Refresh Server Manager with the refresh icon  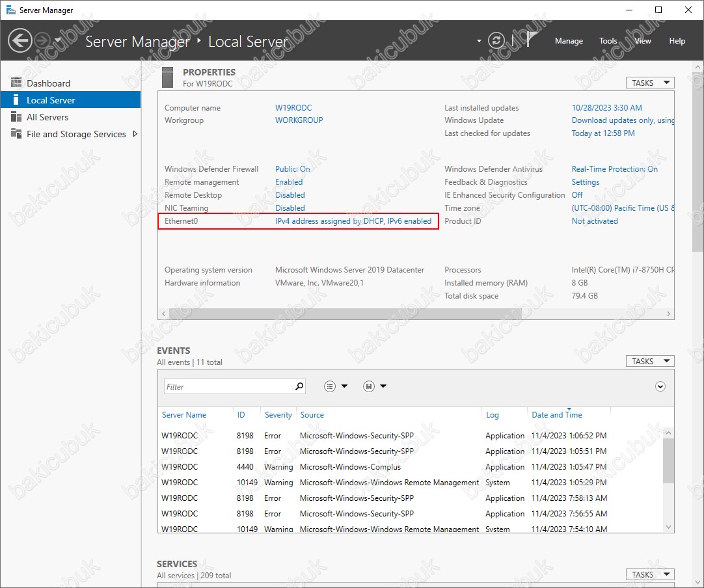(496, 41)
